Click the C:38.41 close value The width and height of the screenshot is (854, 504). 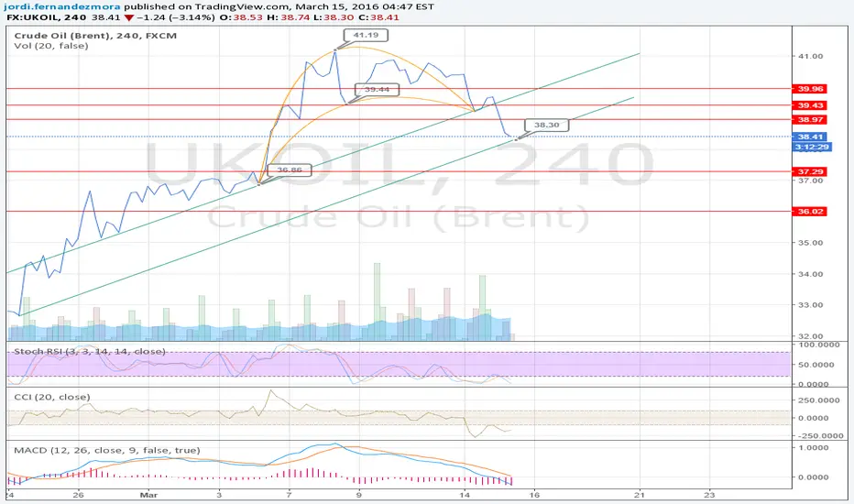tap(378, 17)
